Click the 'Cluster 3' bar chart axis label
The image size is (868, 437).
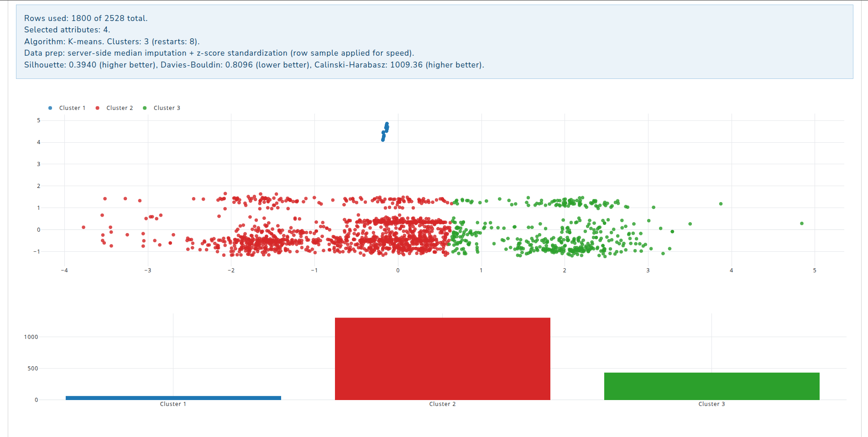(x=711, y=404)
